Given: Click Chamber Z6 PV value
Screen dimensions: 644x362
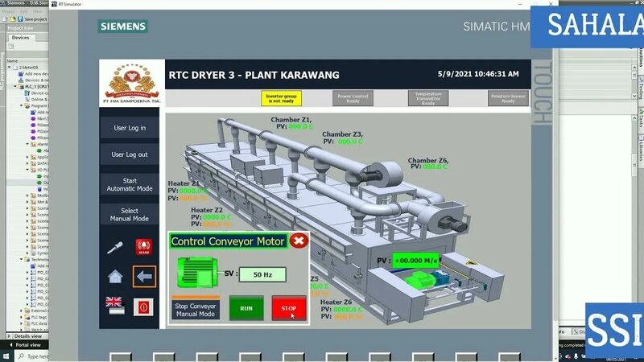Looking at the screenshot, I should click(436, 167).
